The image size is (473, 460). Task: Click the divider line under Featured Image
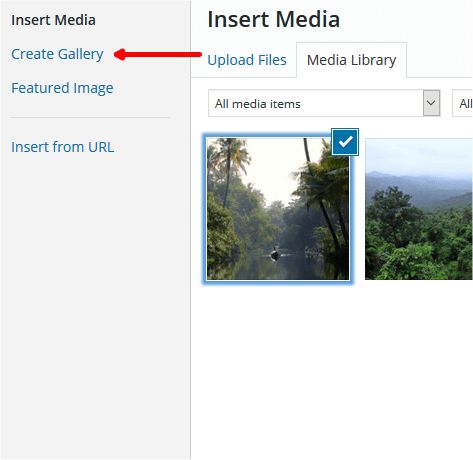click(90, 117)
